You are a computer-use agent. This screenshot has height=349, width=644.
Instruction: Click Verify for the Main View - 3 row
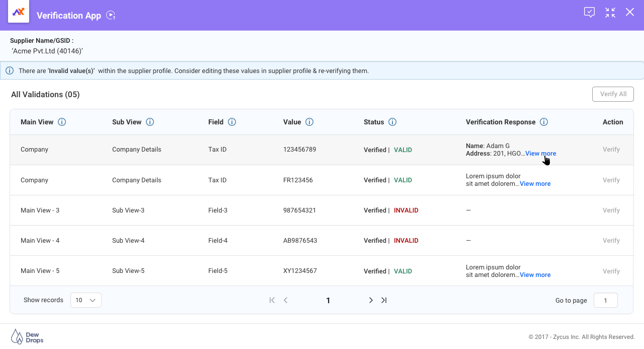pyautogui.click(x=611, y=210)
